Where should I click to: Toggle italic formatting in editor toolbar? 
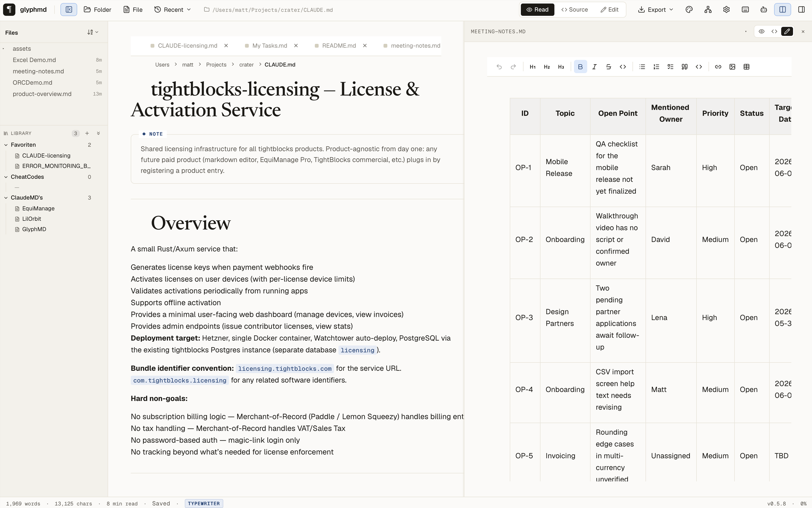(x=594, y=67)
